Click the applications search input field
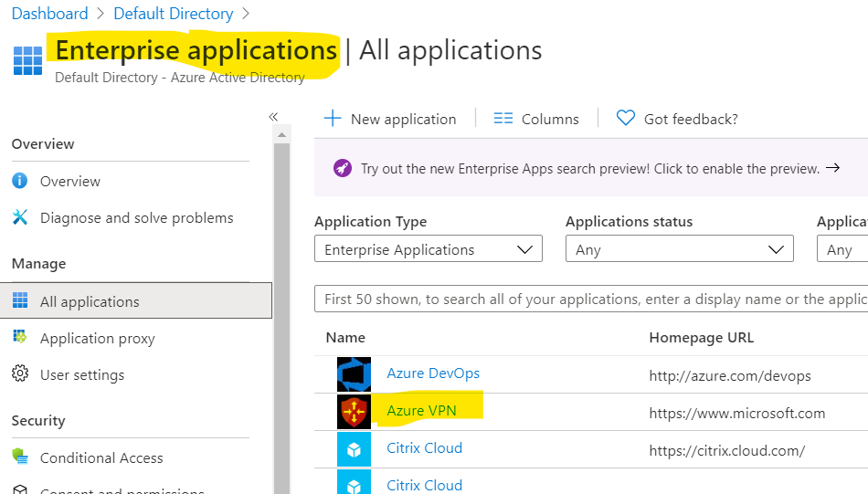 point(590,299)
